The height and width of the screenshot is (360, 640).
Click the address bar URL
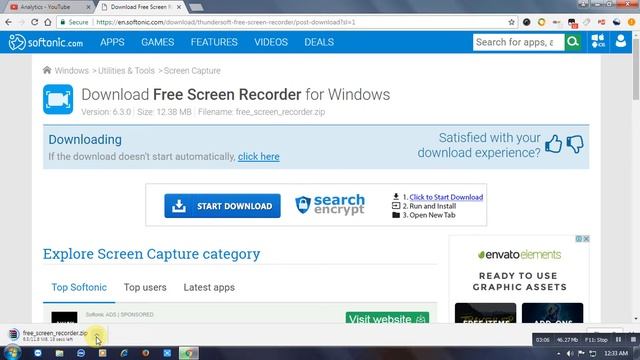tap(226, 22)
